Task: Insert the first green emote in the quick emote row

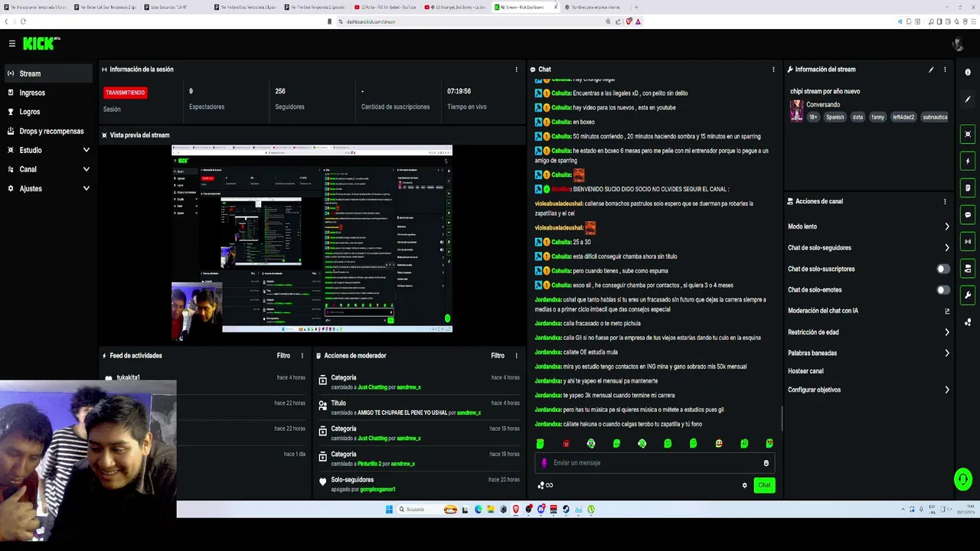Action: point(541,444)
